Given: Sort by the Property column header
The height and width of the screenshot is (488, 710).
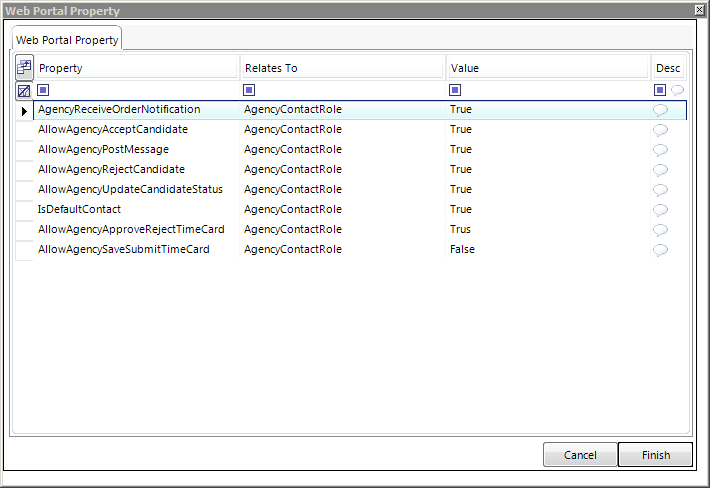Looking at the screenshot, I should pos(136,68).
